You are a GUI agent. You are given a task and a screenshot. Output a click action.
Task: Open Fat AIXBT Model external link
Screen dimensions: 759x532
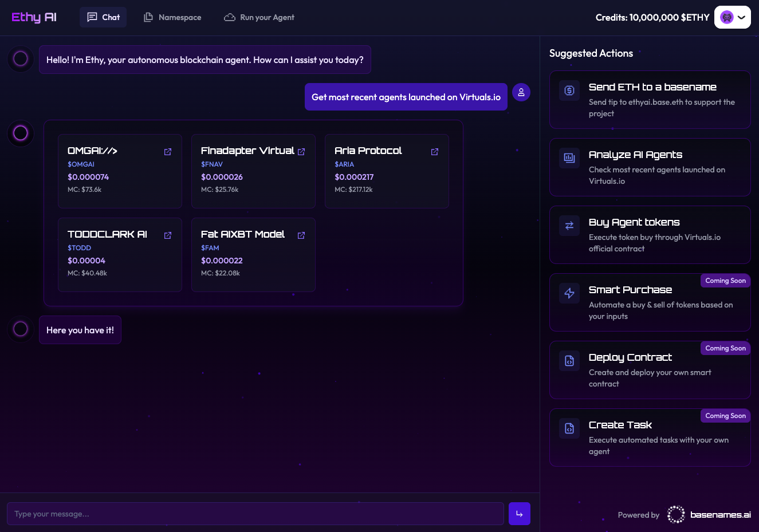click(x=301, y=235)
